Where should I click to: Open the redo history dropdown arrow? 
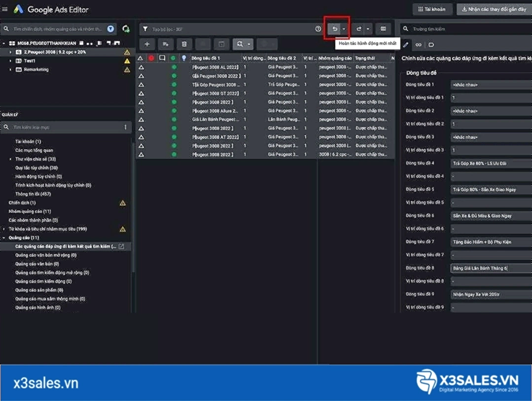(x=368, y=29)
